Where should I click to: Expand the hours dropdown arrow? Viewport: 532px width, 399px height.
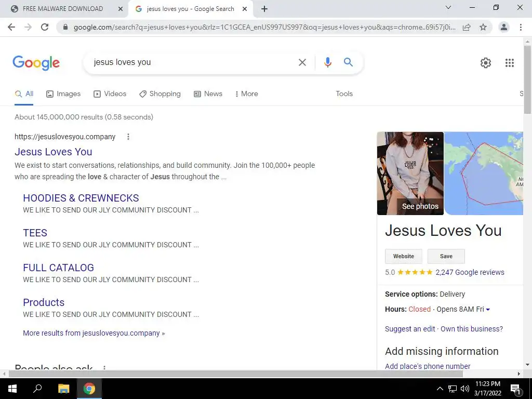[x=488, y=310]
